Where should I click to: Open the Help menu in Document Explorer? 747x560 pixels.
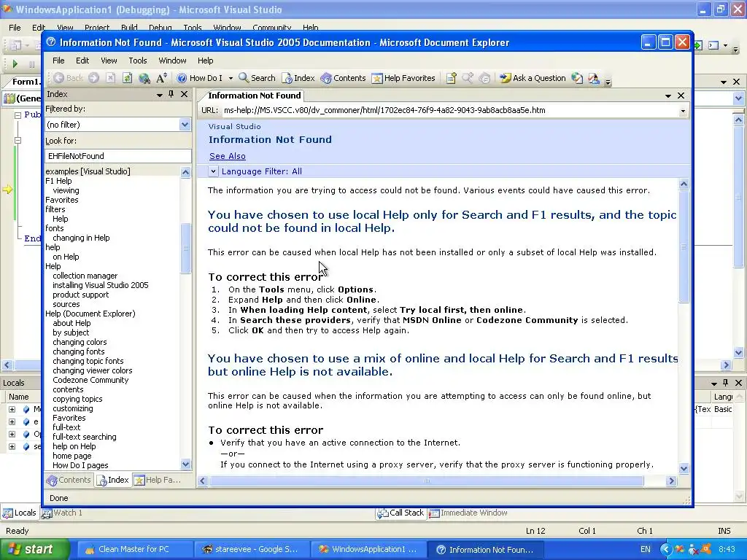click(x=205, y=61)
